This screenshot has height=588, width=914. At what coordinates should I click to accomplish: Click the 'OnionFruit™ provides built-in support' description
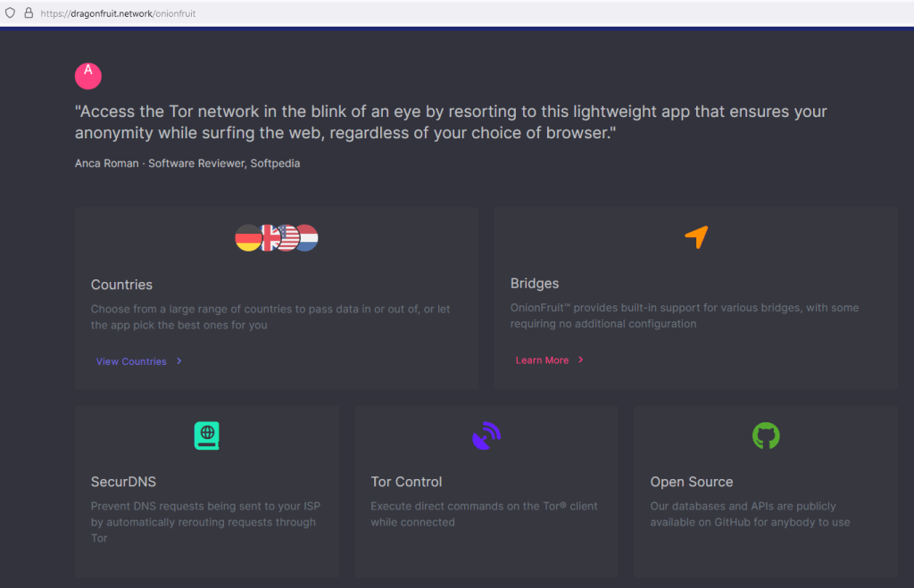685,315
